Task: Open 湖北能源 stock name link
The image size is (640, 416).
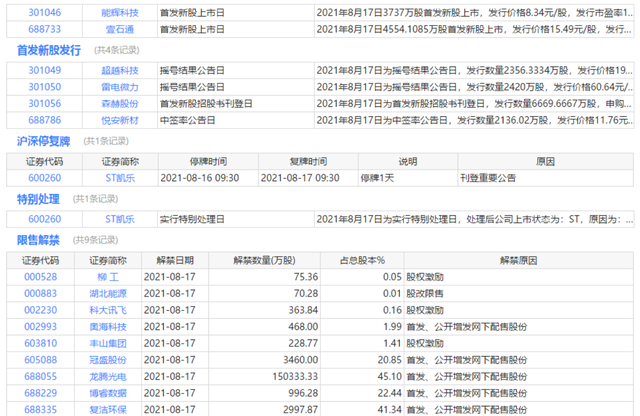Action: [x=108, y=294]
